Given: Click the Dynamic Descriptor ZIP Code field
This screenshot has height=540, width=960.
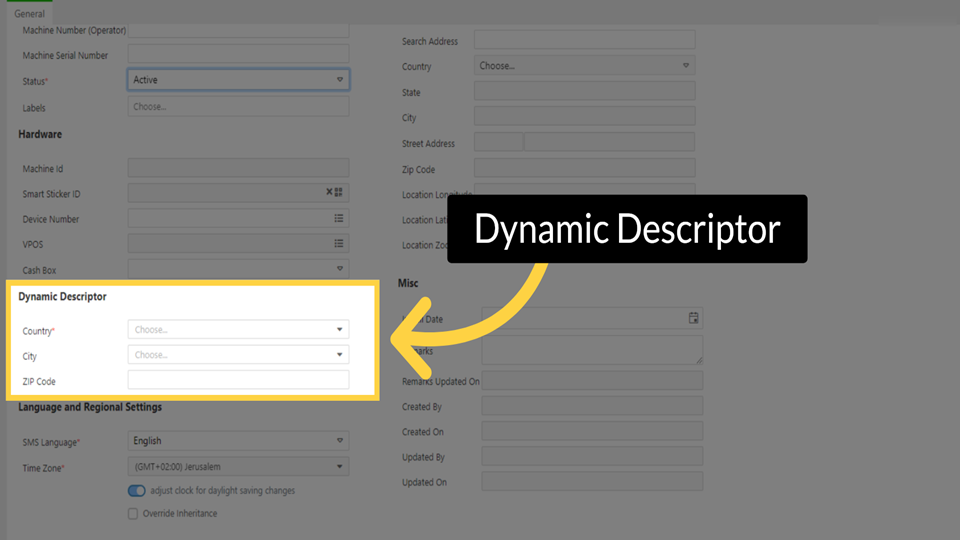Looking at the screenshot, I should coord(238,380).
